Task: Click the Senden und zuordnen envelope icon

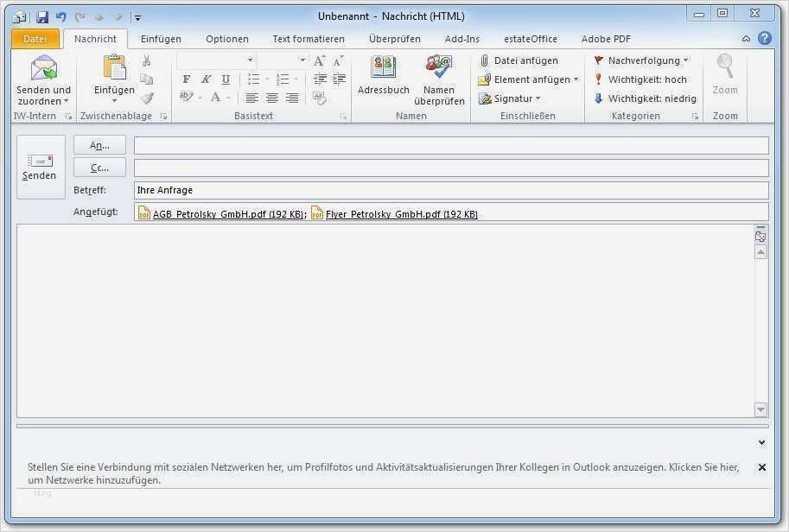Action: [44, 68]
